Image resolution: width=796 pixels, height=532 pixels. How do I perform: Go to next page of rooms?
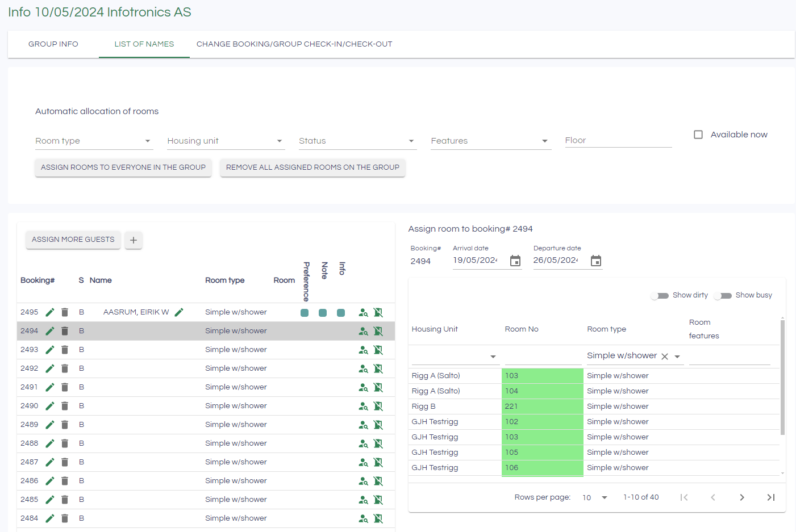point(741,497)
